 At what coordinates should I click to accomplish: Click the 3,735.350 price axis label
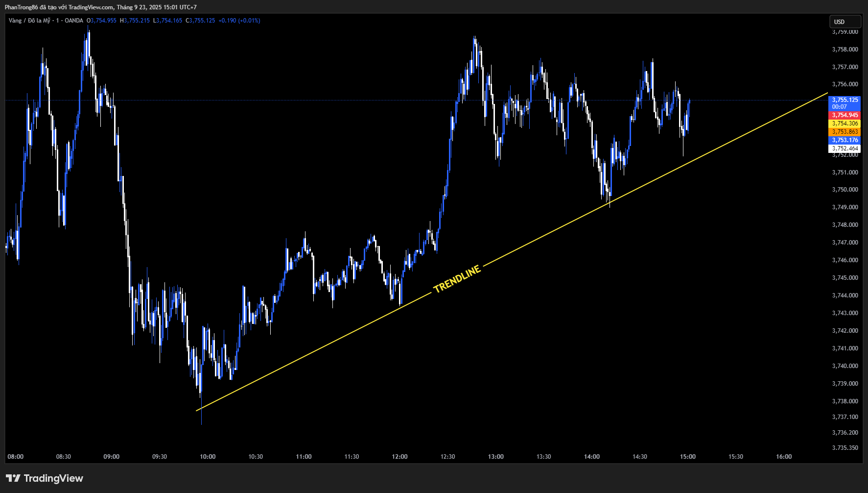(845, 448)
